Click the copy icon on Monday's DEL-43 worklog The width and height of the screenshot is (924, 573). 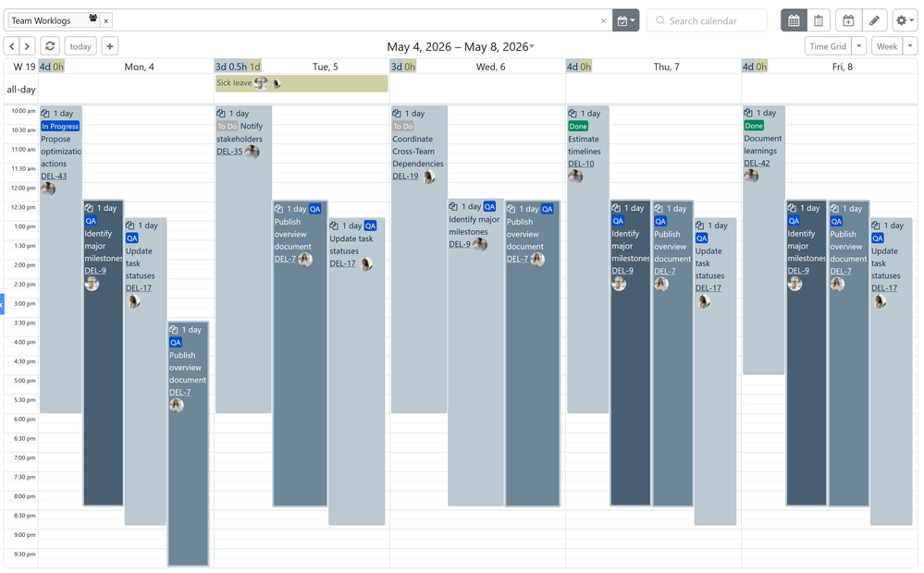45,113
